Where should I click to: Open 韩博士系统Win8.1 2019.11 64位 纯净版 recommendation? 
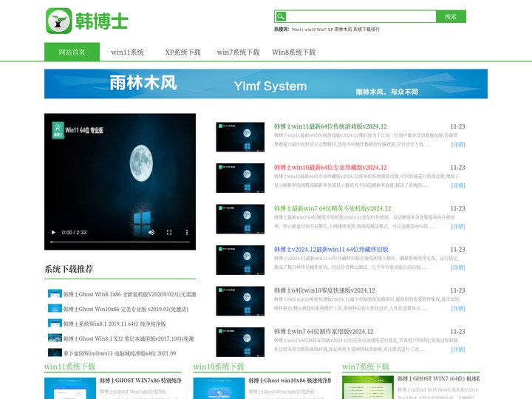[115, 324]
